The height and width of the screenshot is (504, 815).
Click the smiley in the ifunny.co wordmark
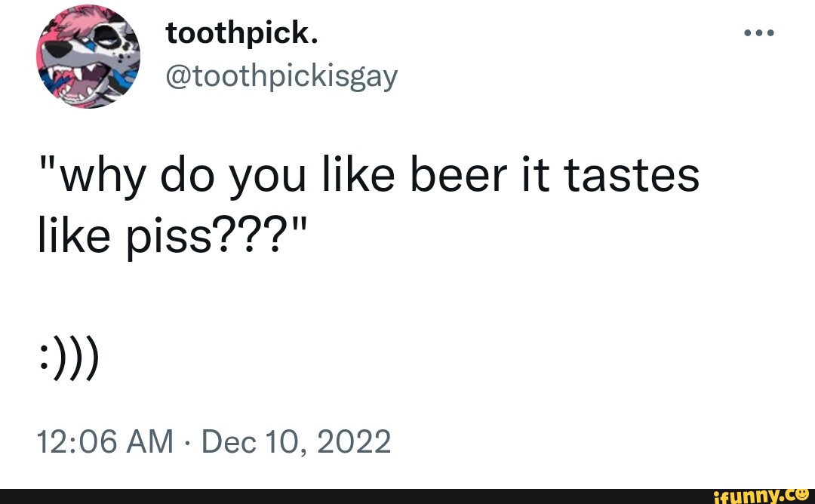pos(802,496)
